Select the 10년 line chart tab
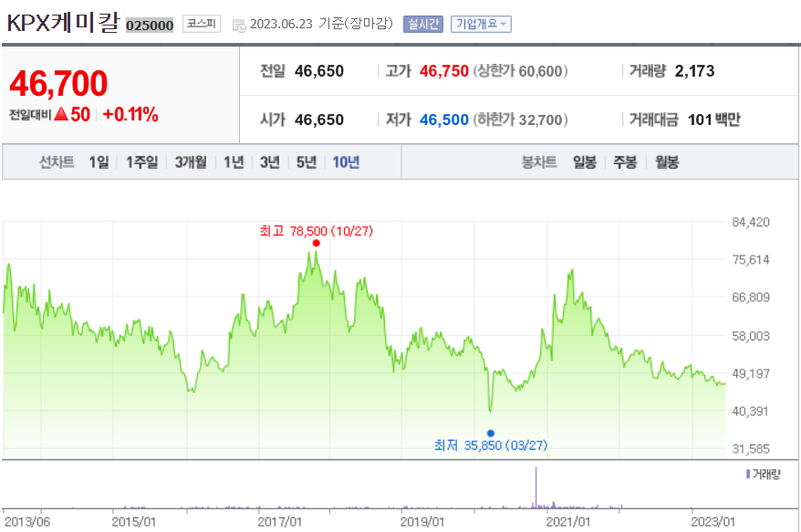 346,162
